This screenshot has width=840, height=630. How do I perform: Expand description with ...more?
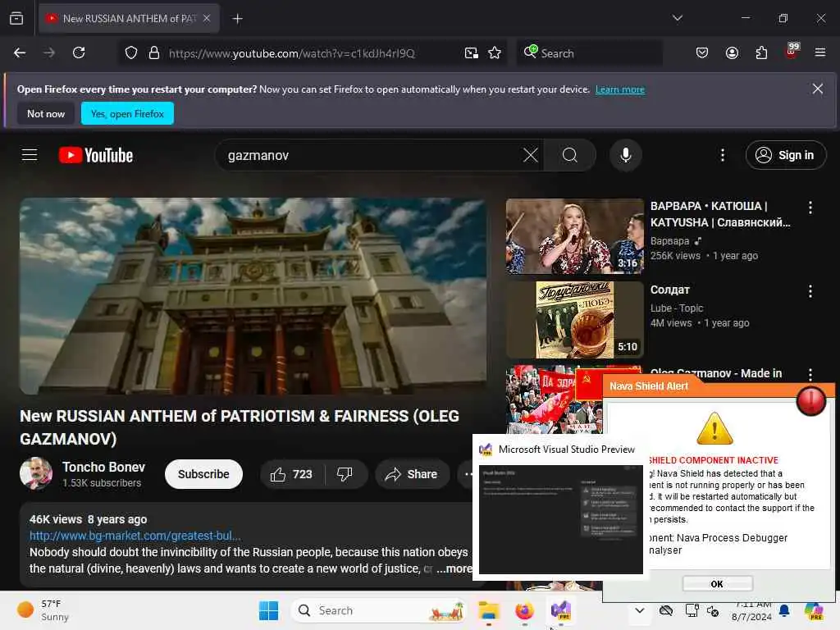tap(454, 568)
